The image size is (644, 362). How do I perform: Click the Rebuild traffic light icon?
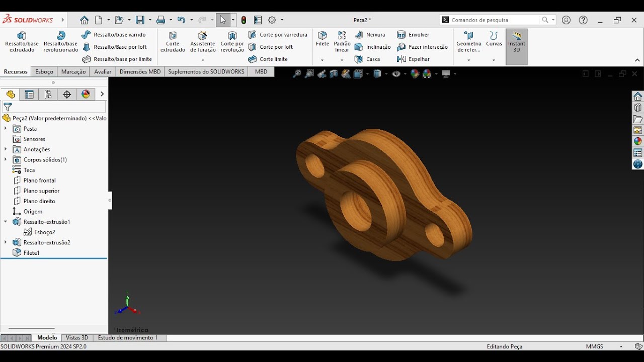coord(244,20)
